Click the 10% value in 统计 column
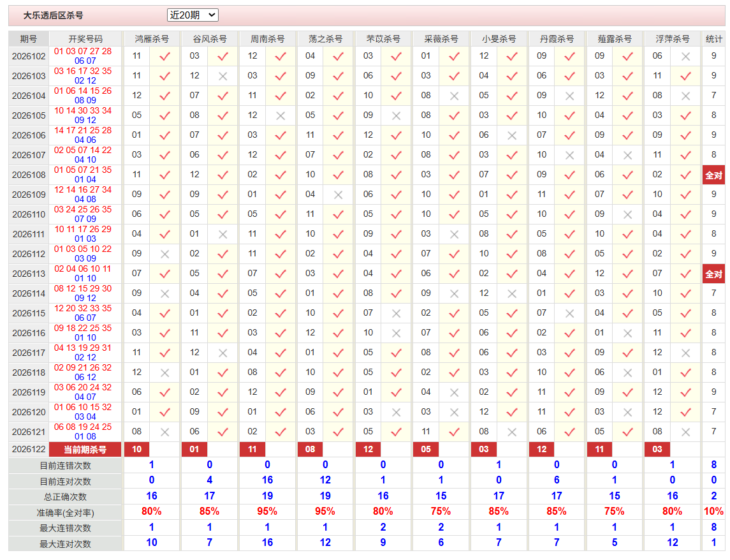Screen dimensions: 730x560 pos(713,512)
